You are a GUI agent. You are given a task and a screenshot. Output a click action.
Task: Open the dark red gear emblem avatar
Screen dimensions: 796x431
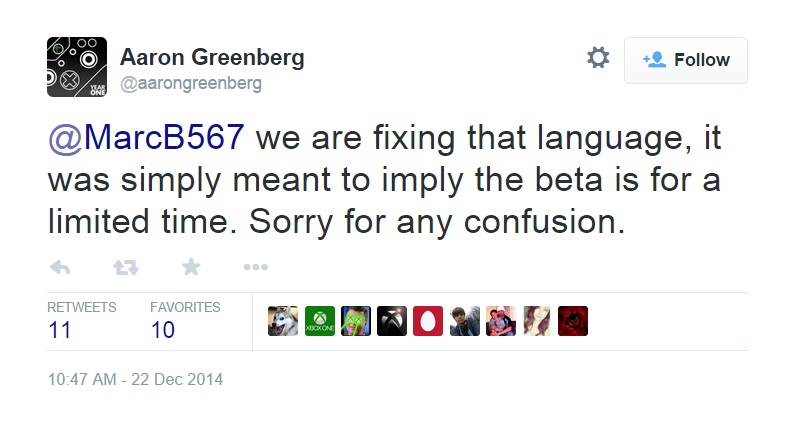(573, 321)
